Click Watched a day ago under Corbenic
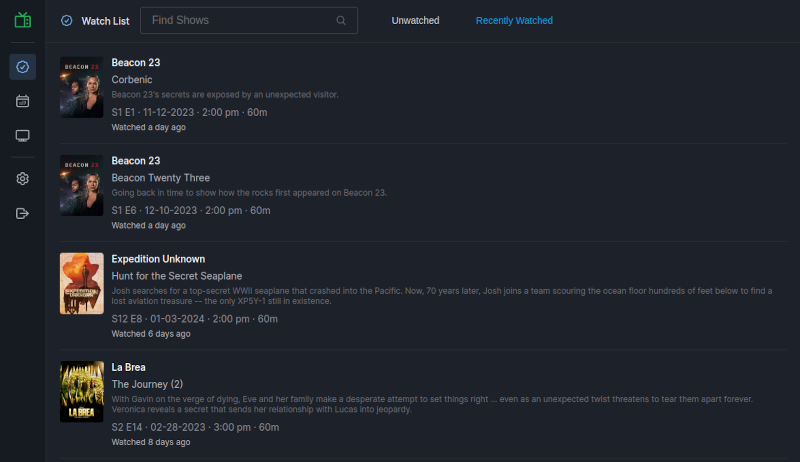Screen dimensions: 800x462 (148, 127)
